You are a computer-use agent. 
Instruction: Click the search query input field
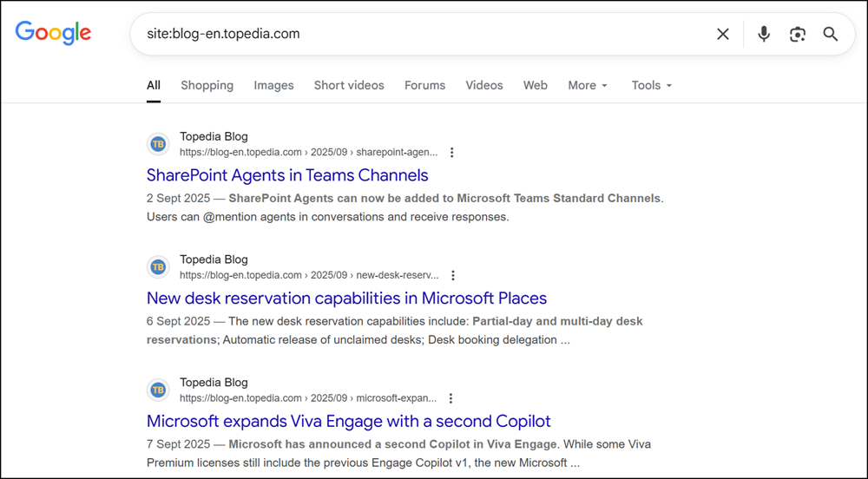(x=417, y=35)
